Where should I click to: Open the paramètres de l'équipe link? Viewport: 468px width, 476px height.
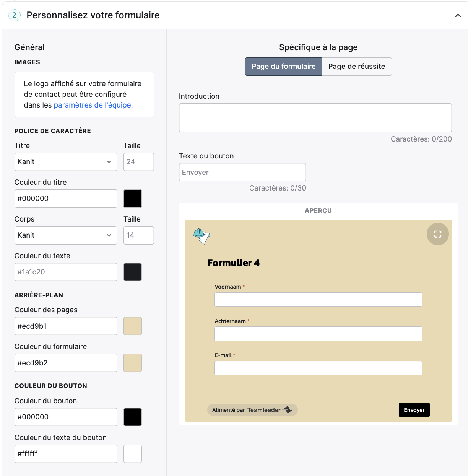click(93, 105)
